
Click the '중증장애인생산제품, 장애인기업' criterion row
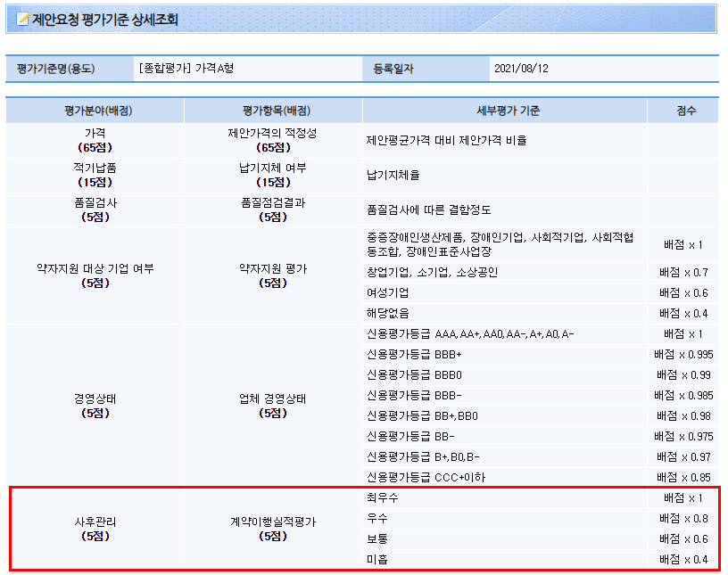[505, 245]
